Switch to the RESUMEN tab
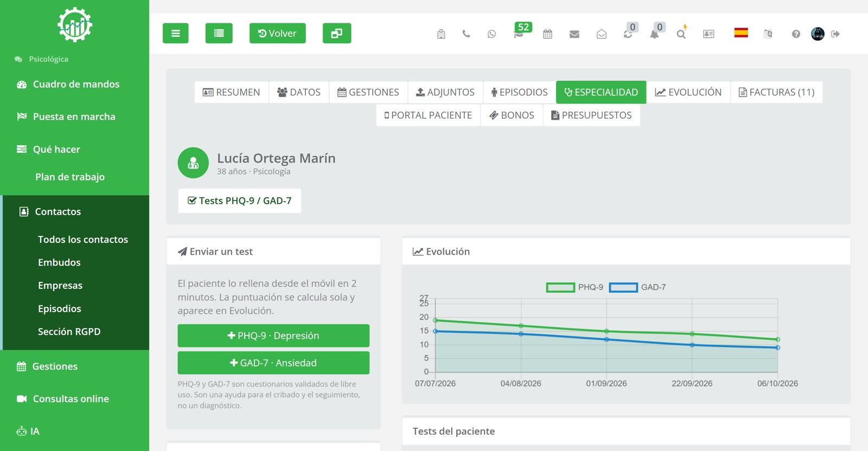The width and height of the screenshot is (868, 451). tap(232, 92)
